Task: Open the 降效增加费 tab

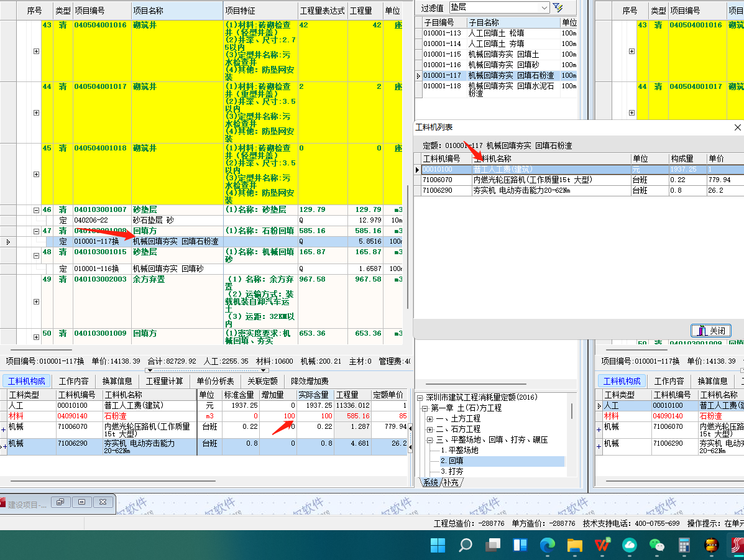Action: 310,381
